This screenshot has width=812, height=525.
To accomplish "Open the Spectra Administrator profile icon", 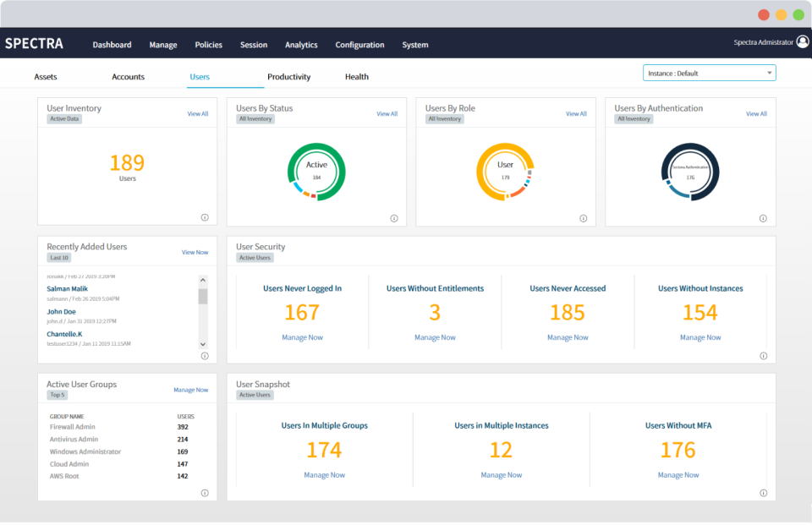I will [x=803, y=40].
